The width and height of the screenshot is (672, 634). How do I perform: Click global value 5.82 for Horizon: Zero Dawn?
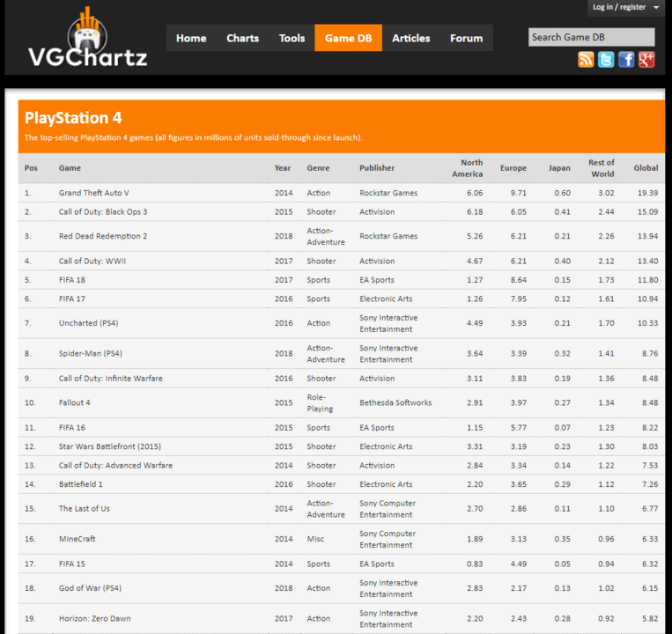(x=650, y=618)
